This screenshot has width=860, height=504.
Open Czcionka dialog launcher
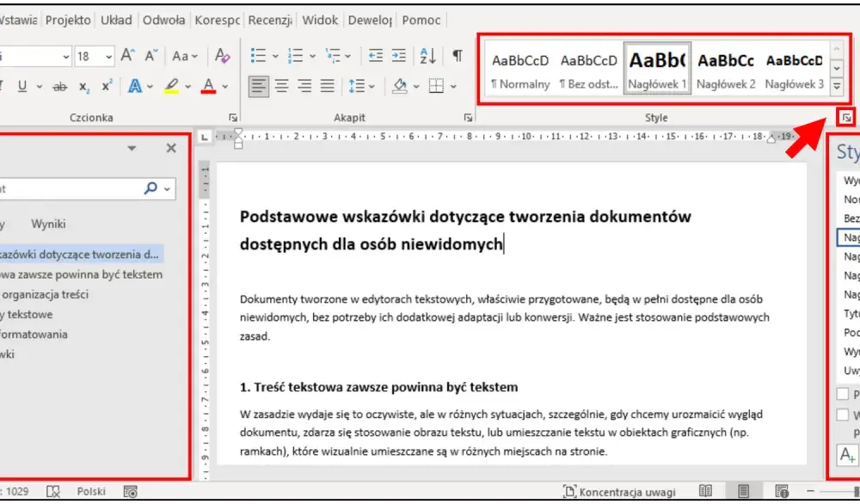coord(233,117)
